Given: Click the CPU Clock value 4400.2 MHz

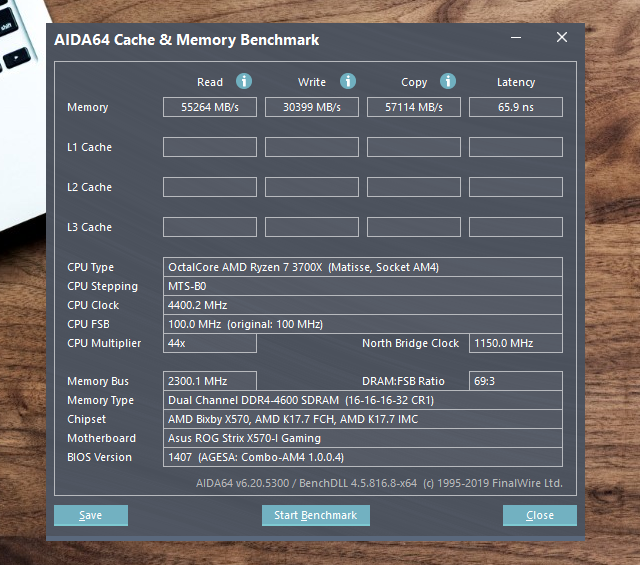Looking at the screenshot, I should click(x=363, y=305).
